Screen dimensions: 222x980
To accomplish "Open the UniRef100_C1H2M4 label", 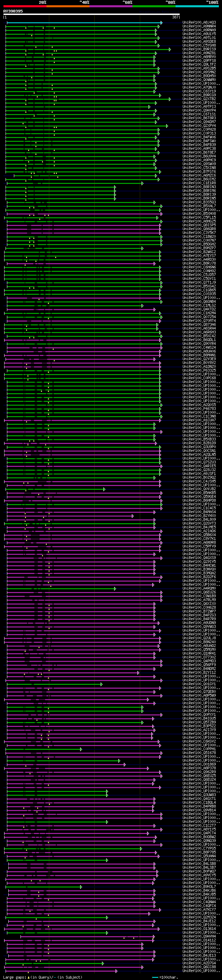I will tap(199, 313).
